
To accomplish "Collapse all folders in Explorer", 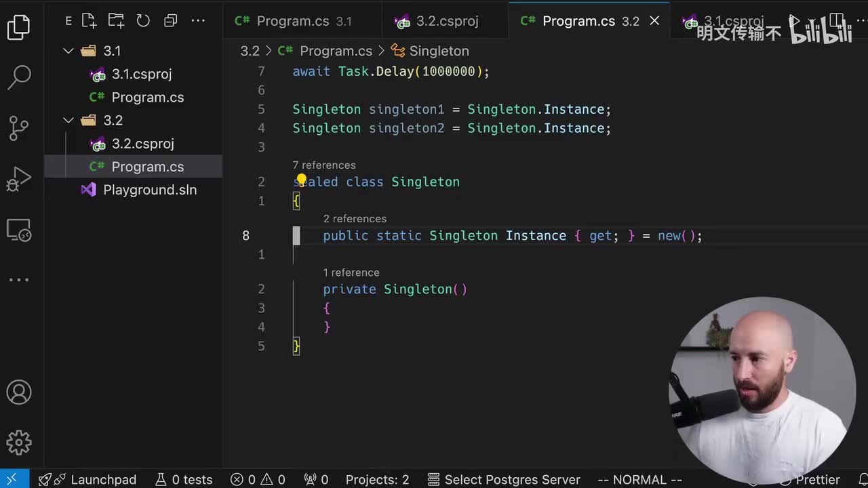I will pos(170,21).
